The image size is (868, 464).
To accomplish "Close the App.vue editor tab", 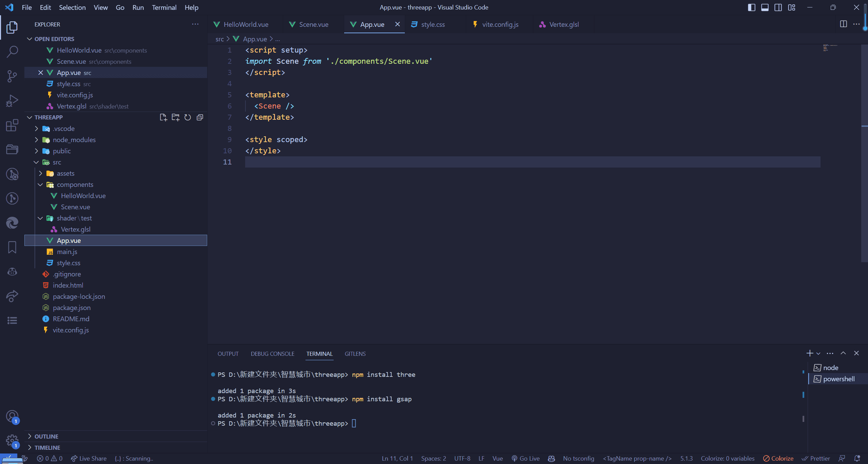I will coord(397,24).
